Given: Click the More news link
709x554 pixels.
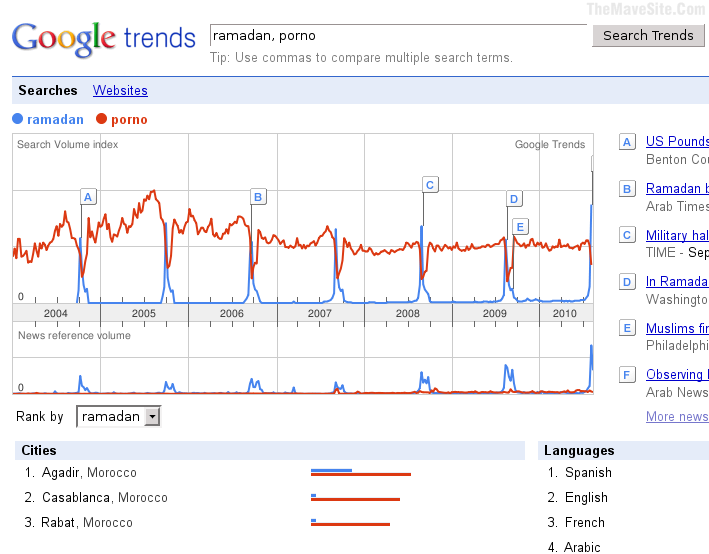Looking at the screenshot, I should point(677,416).
